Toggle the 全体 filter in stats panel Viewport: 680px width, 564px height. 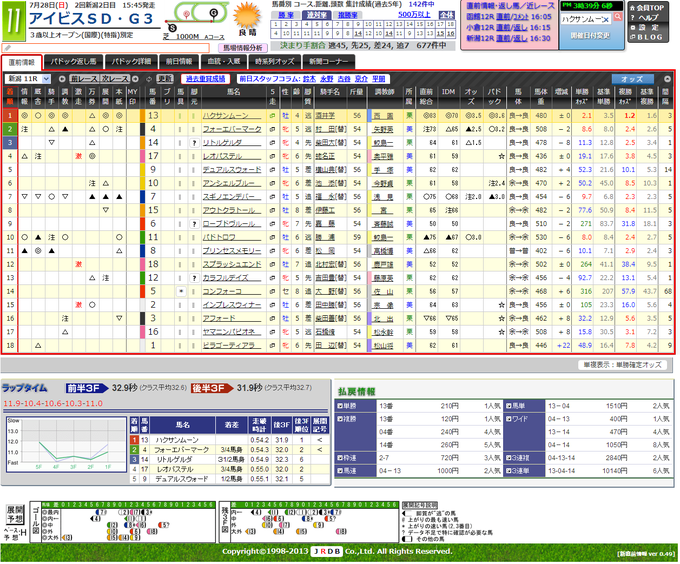pos(446,15)
